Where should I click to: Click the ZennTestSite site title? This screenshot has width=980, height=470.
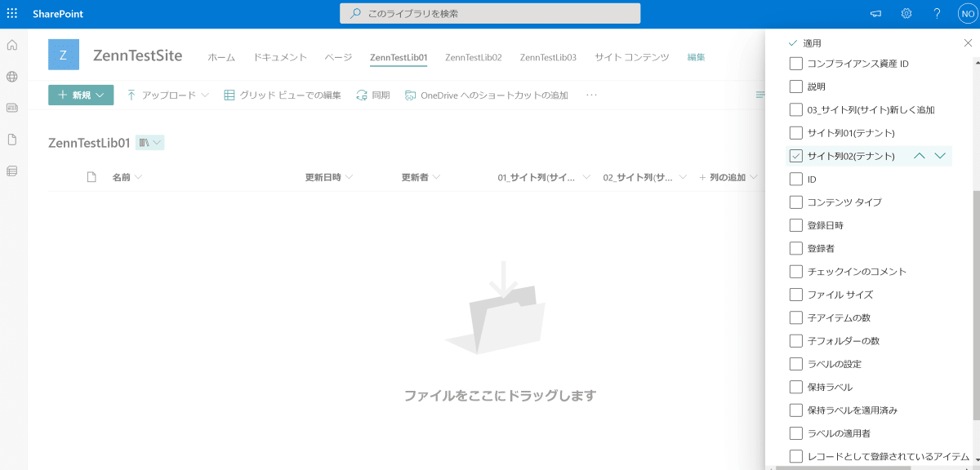pos(138,55)
